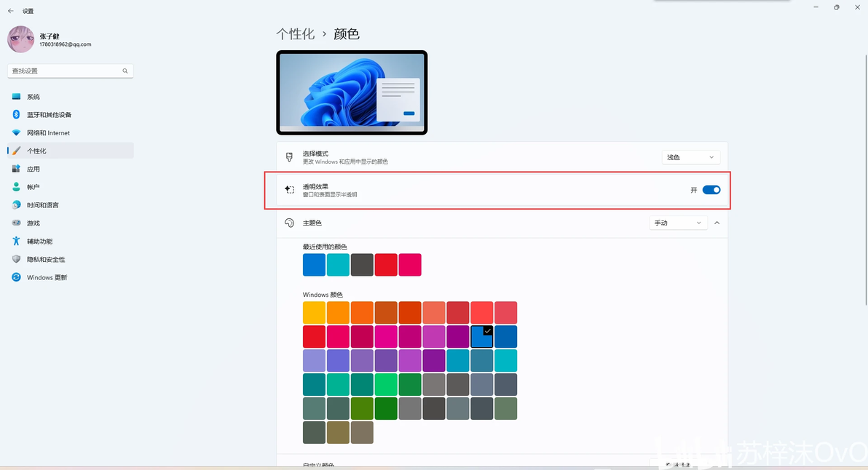Open the Windows 更新 update icon
Image resolution: width=868 pixels, height=470 pixels.
pos(16,277)
